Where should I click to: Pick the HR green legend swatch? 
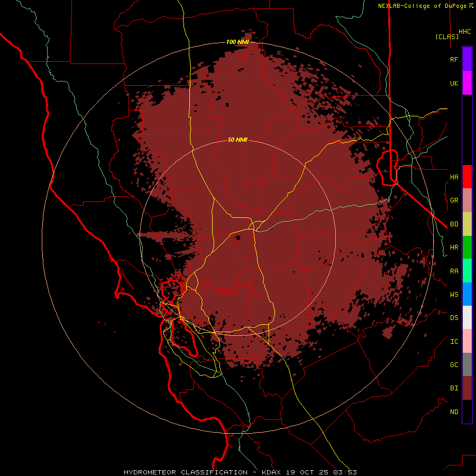(467, 248)
